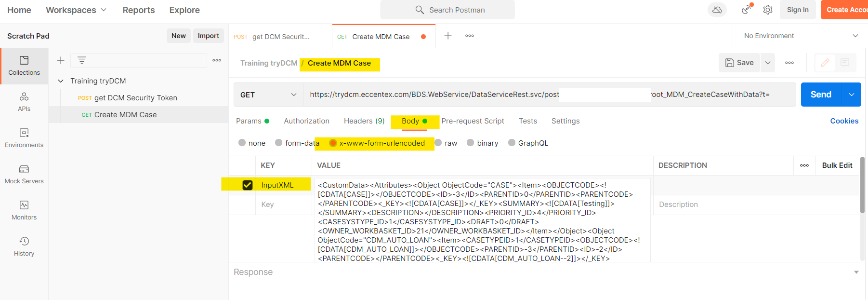Switch to the Tests tab
The height and width of the screenshot is (300, 868).
coord(528,121)
